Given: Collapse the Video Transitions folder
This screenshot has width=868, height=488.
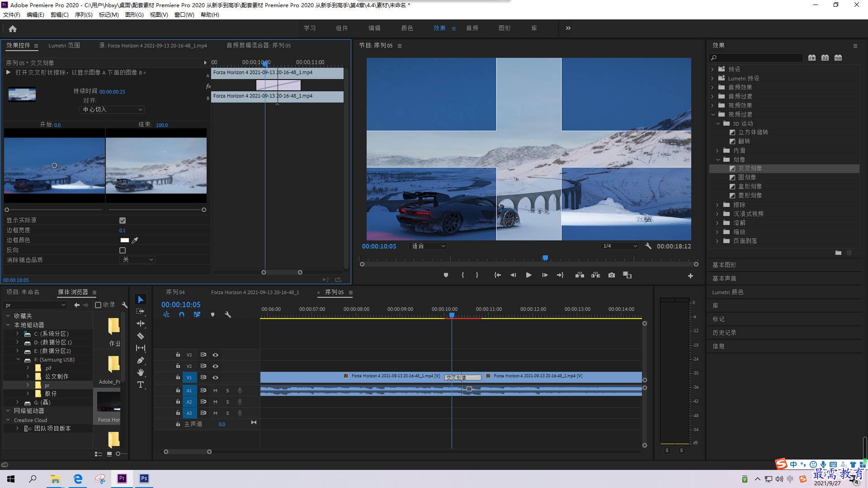Looking at the screenshot, I should click(712, 114).
